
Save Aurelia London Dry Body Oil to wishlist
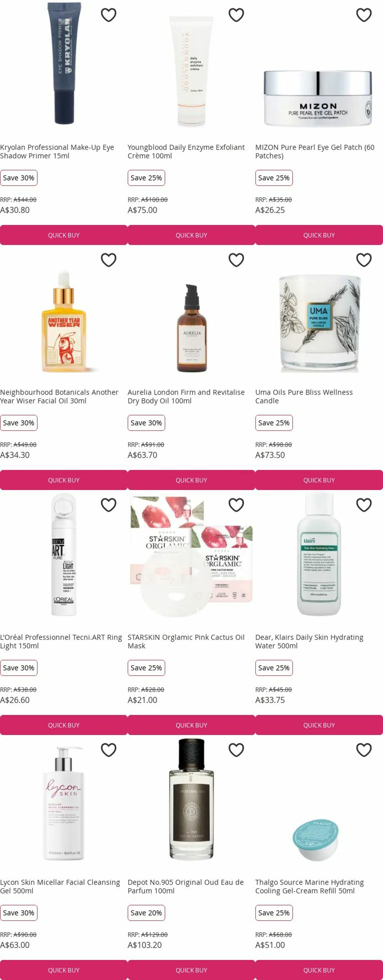pos(236,260)
